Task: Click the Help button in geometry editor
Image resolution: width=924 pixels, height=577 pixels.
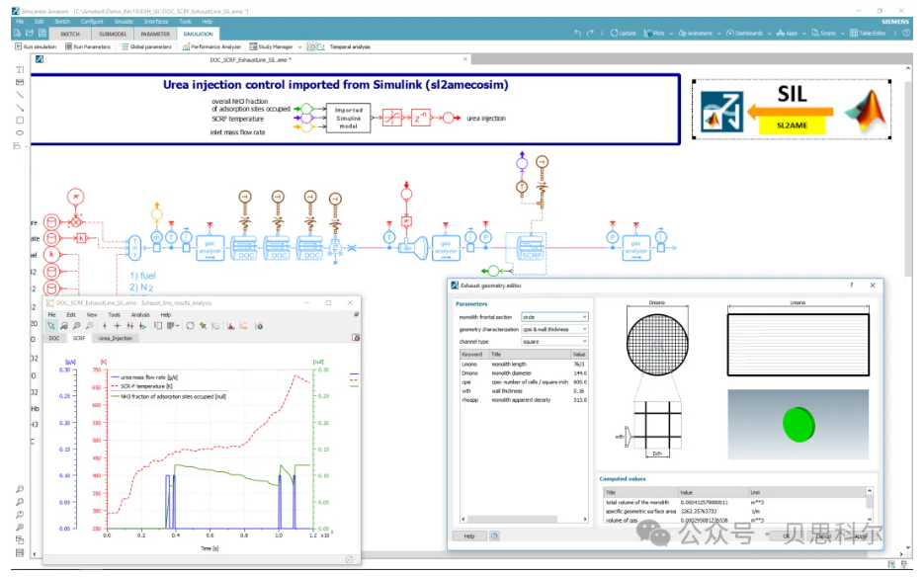Action: (468, 536)
